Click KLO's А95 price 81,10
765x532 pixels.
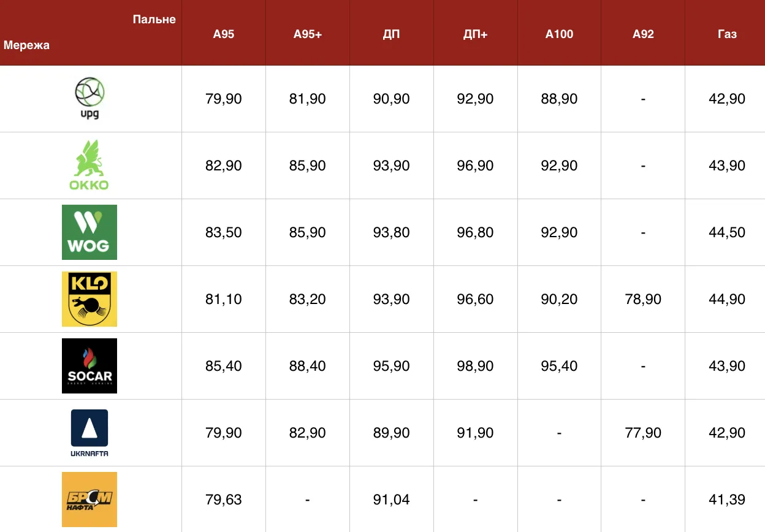coord(224,299)
